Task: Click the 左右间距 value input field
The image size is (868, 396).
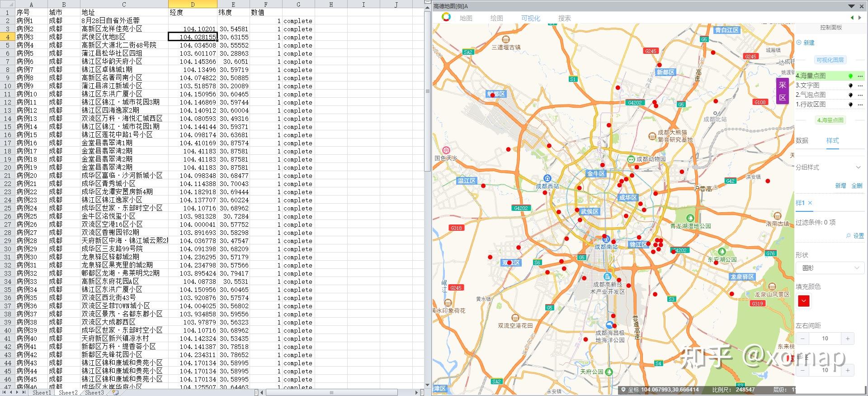Action: (825, 339)
